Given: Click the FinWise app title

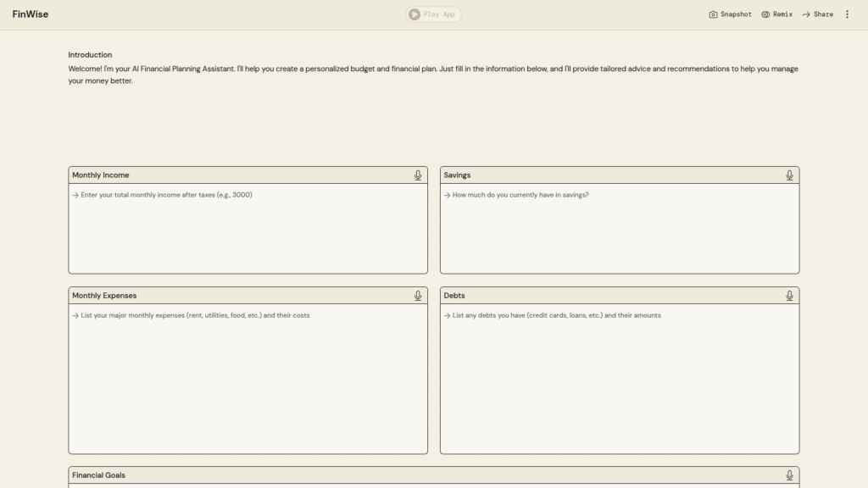Looking at the screenshot, I should click(31, 14).
